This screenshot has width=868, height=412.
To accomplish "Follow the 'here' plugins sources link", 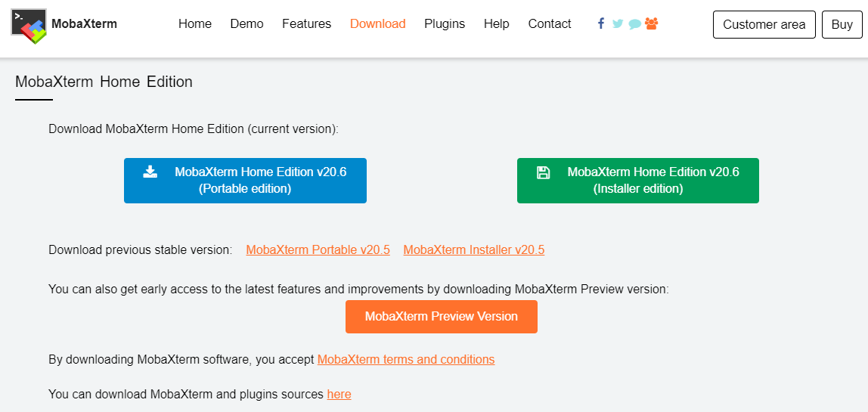I will (339, 395).
